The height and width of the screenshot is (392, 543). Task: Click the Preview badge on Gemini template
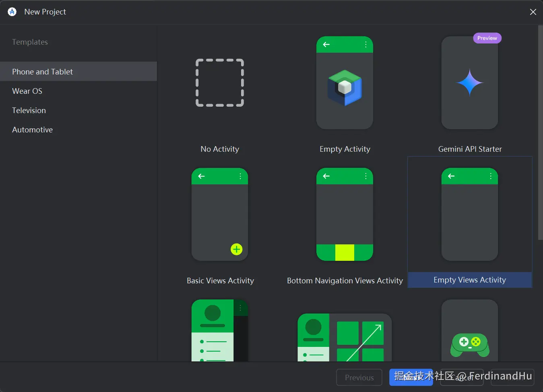(487, 38)
